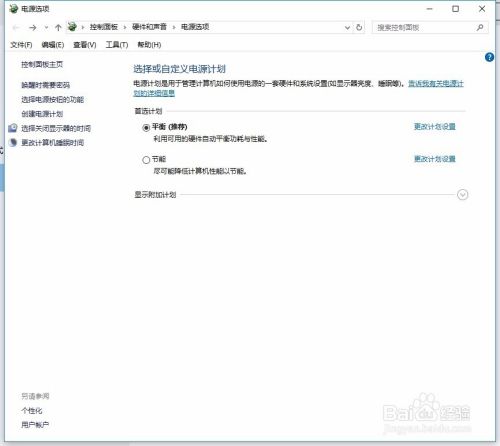Refresh the Power Options page
The height and width of the screenshot is (446, 500).
(x=359, y=27)
